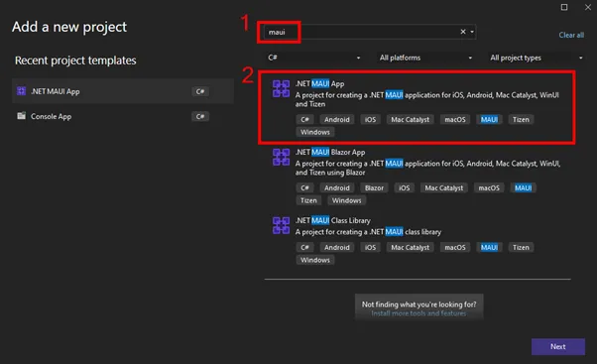Select the .NET MAUI Blazor App template title
Screen dimensions: 597x364
(330, 152)
